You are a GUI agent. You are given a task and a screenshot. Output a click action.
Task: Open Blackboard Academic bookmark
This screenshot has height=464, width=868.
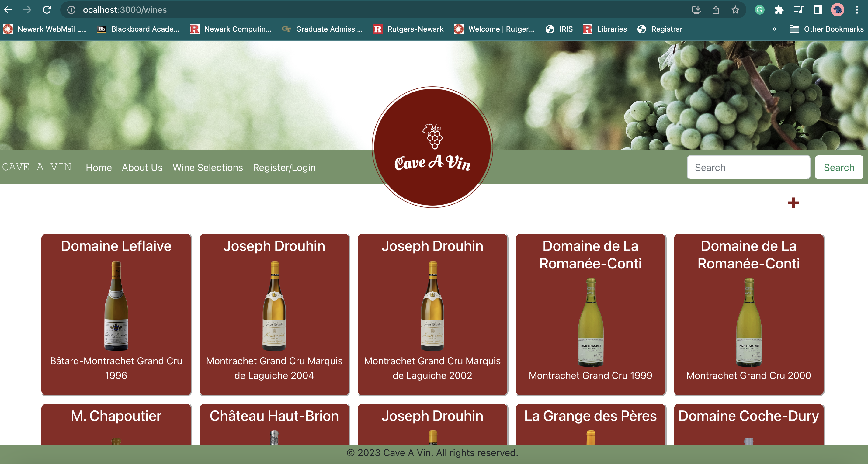coord(138,29)
